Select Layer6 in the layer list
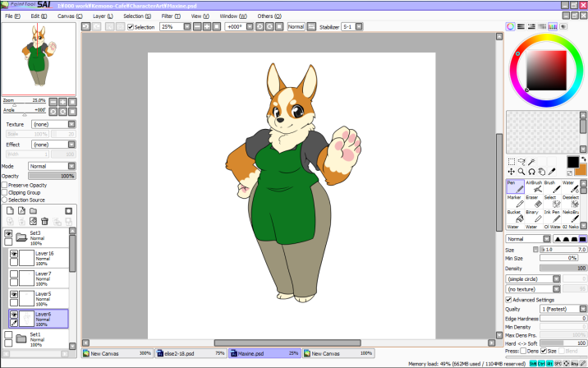The width and height of the screenshot is (588, 368). click(x=39, y=319)
